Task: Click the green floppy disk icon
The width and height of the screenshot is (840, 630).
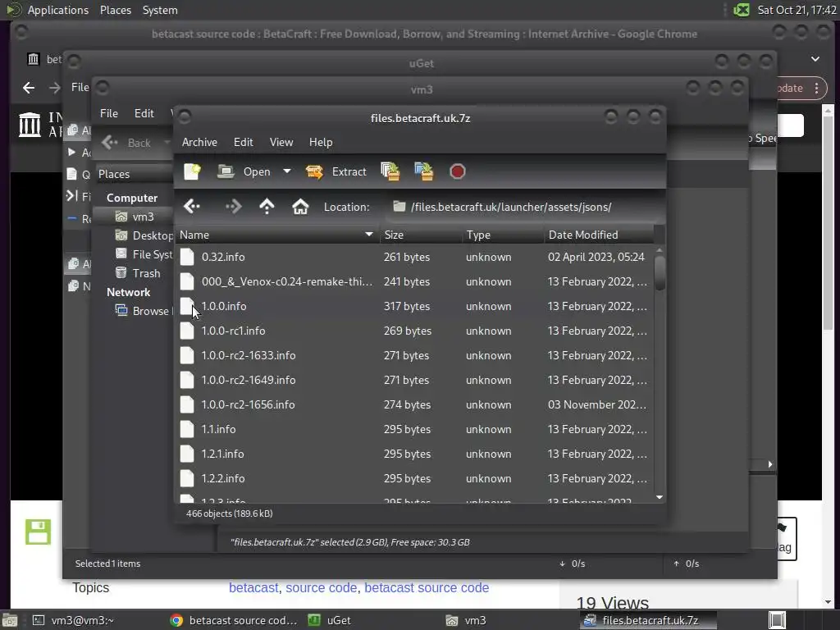Action: 38,532
